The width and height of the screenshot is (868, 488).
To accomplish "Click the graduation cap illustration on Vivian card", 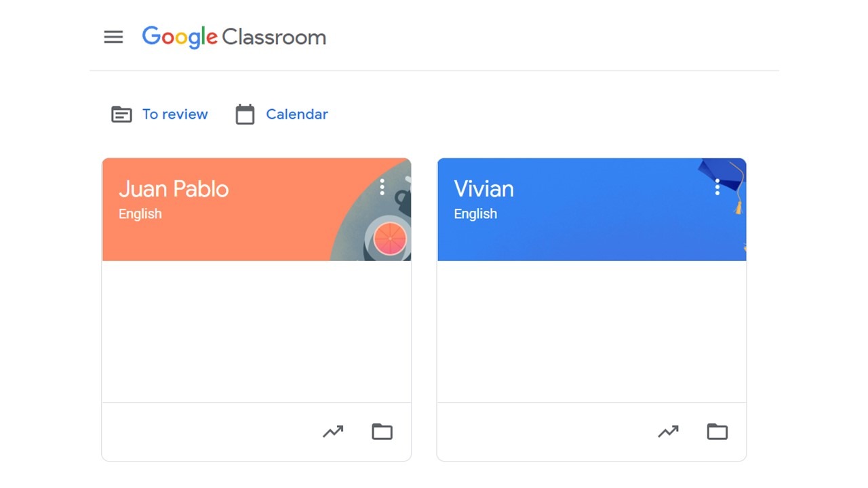I will (722, 178).
